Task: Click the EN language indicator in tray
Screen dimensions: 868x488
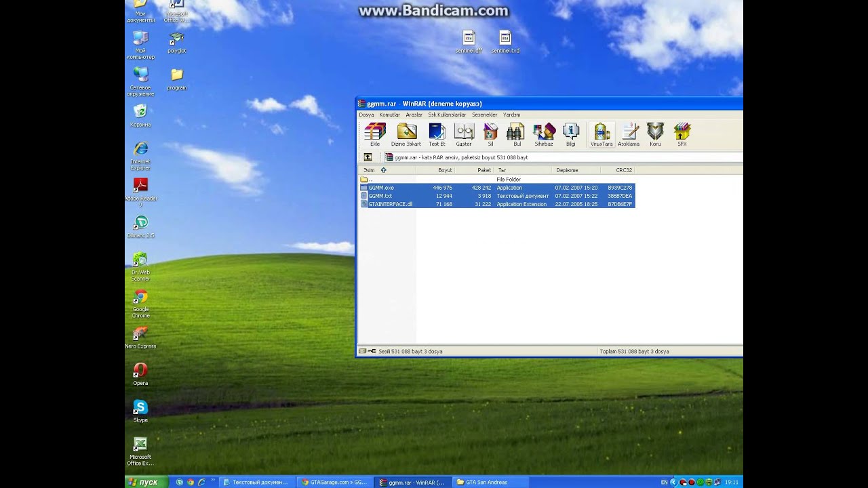Action: tap(664, 482)
